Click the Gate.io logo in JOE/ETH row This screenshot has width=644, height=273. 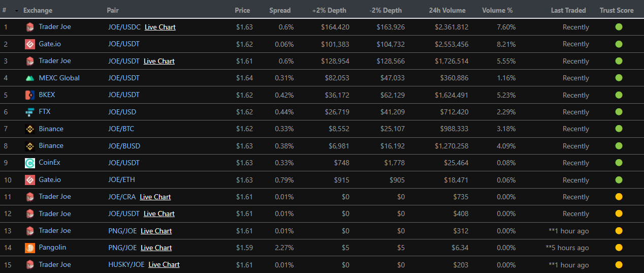(30, 180)
